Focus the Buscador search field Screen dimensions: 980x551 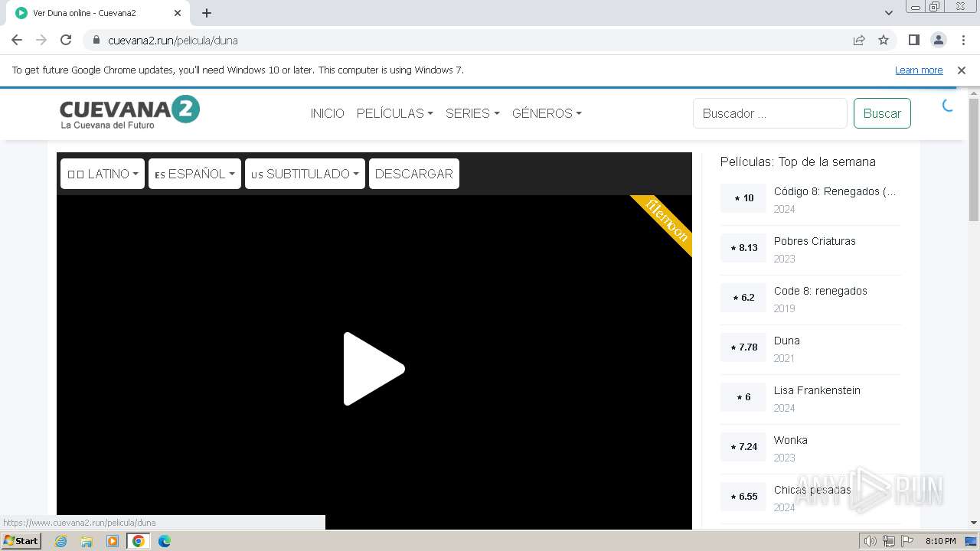point(769,113)
